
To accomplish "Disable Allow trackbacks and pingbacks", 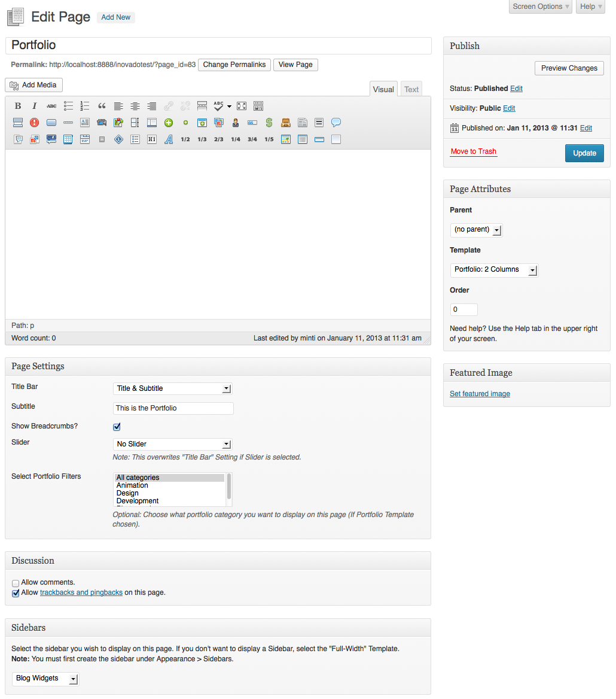I will tap(15, 592).
